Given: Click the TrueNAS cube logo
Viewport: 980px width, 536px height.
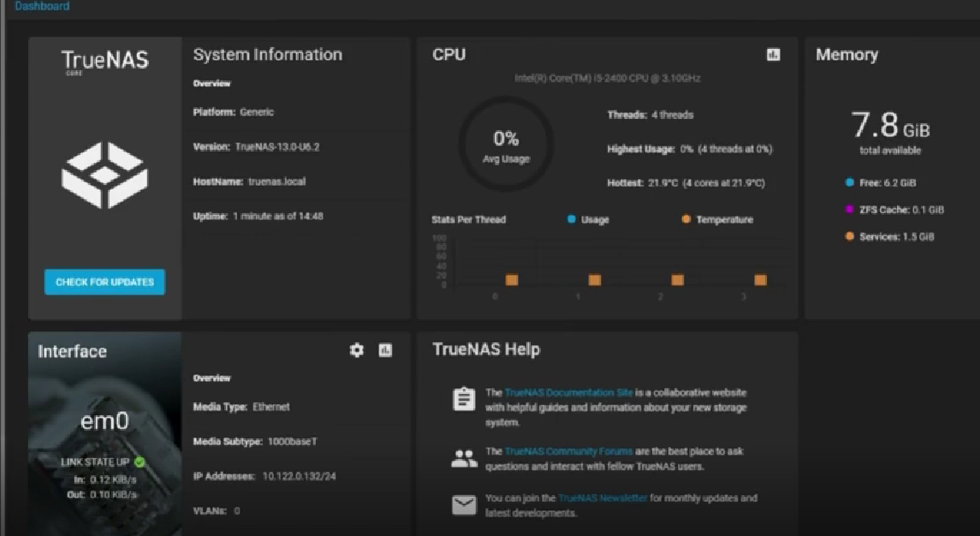Looking at the screenshot, I should pyautogui.click(x=105, y=176).
